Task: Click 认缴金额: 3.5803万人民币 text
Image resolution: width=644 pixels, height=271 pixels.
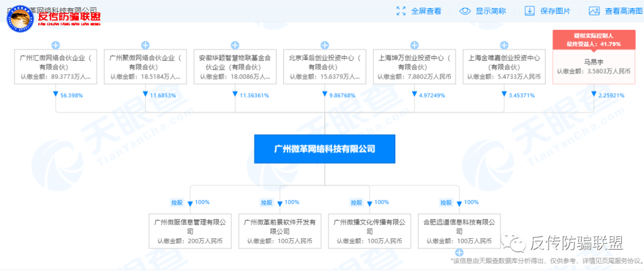Action: [593, 71]
